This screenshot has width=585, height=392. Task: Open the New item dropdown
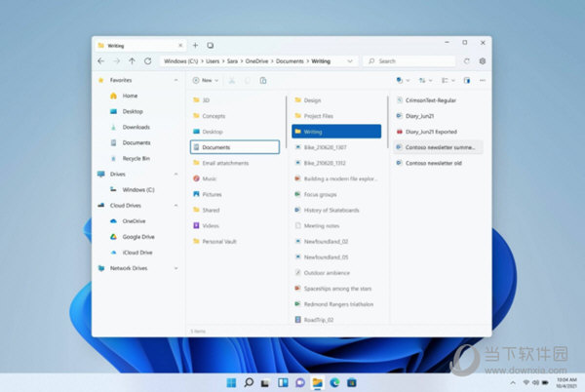pos(206,81)
